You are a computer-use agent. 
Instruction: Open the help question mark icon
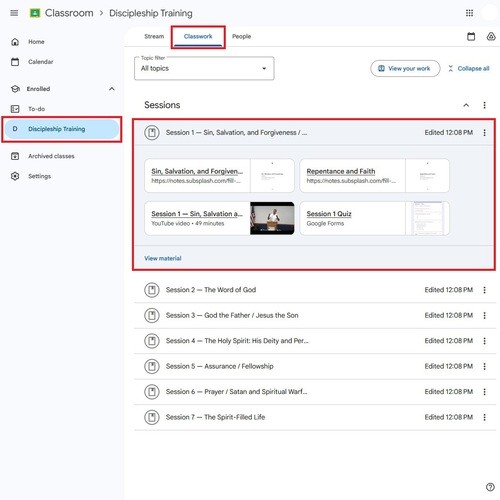[490, 487]
